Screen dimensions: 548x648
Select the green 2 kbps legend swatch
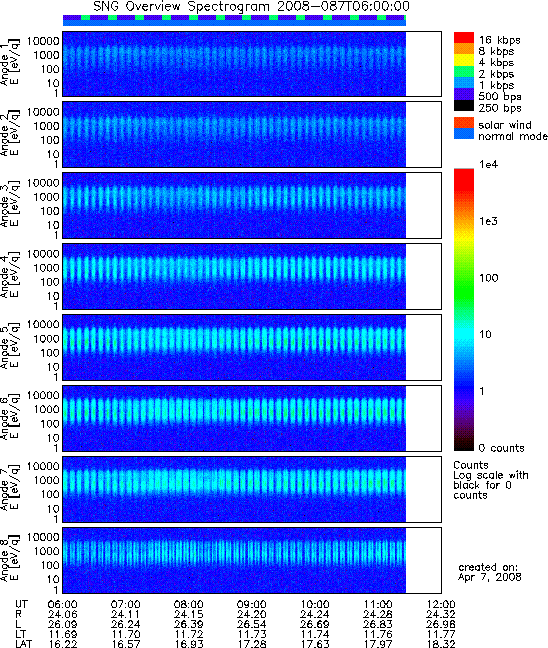point(464,71)
